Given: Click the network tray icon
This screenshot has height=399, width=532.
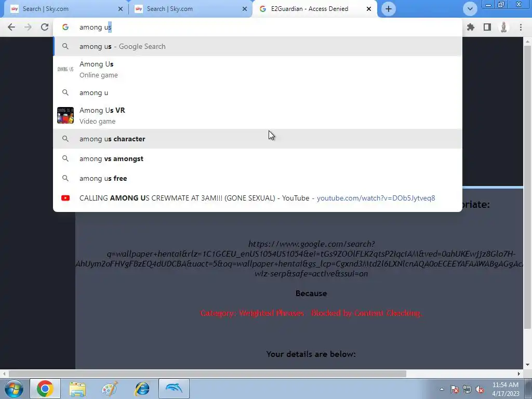Looking at the screenshot, I should pyautogui.click(x=467, y=389).
